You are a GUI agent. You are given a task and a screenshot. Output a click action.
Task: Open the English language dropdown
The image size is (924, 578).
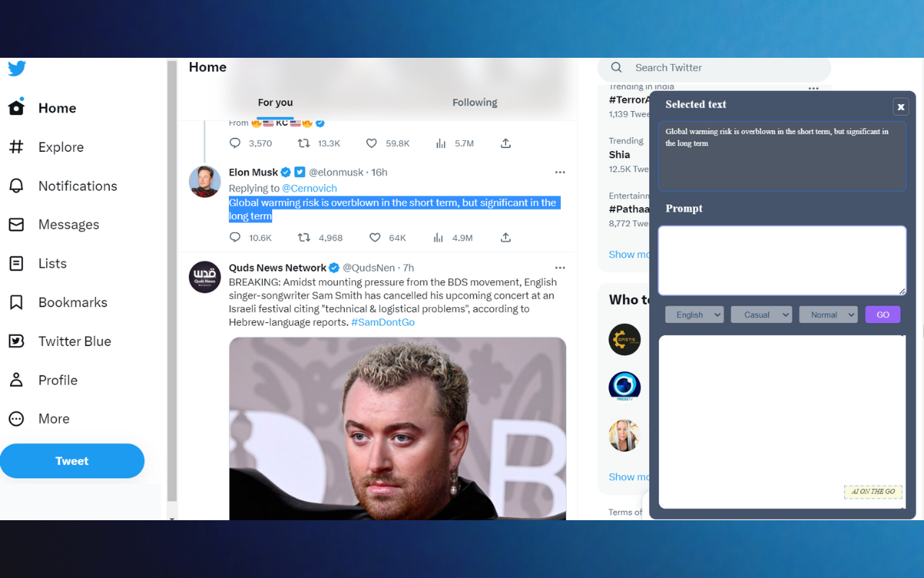(694, 314)
